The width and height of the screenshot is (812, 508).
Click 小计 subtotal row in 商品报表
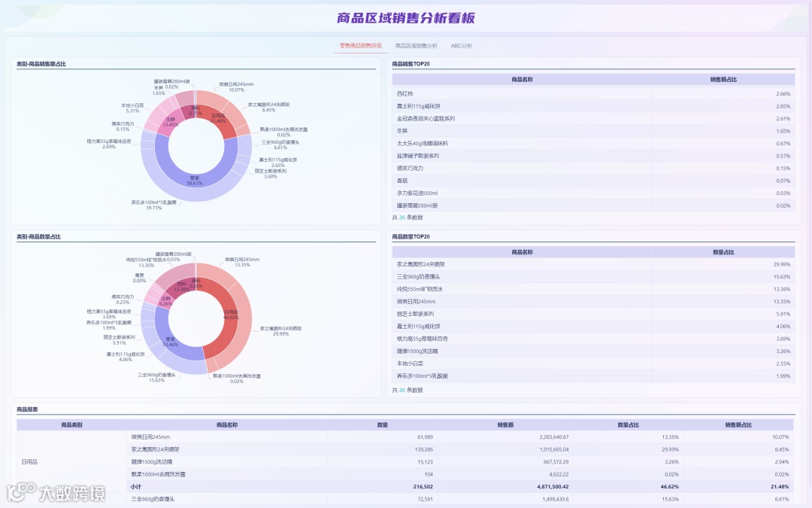tap(460, 487)
